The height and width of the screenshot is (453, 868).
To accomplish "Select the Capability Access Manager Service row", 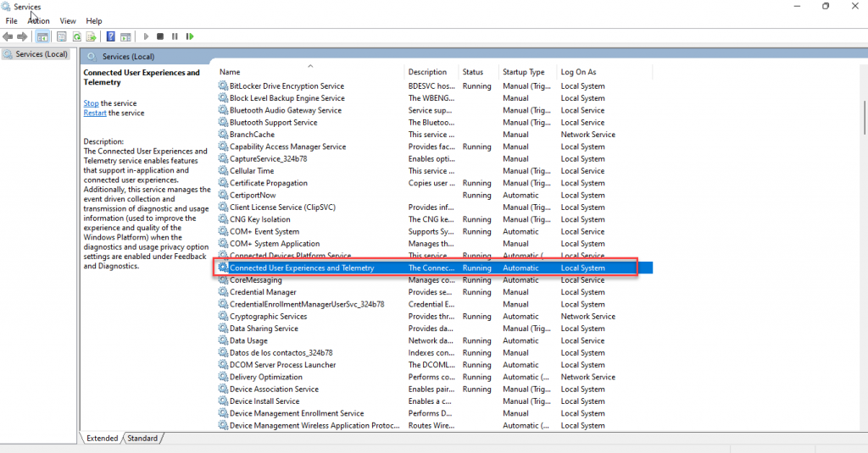I will pos(435,146).
